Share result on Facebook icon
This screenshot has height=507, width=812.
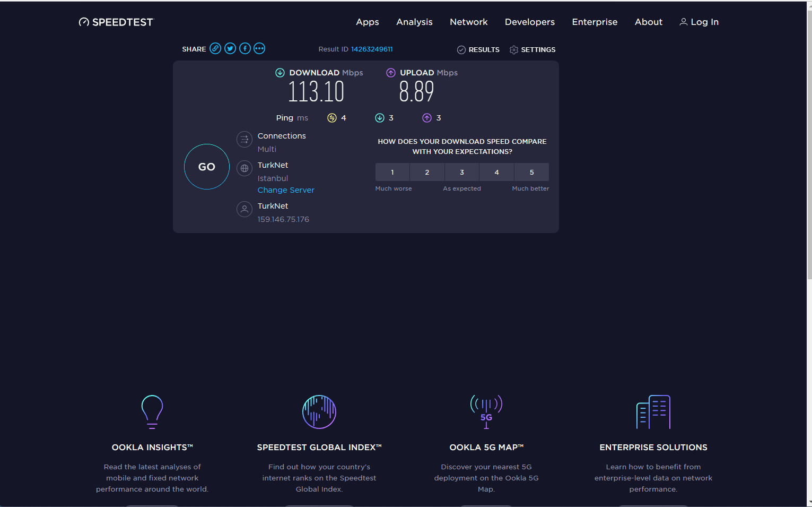[245, 48]
